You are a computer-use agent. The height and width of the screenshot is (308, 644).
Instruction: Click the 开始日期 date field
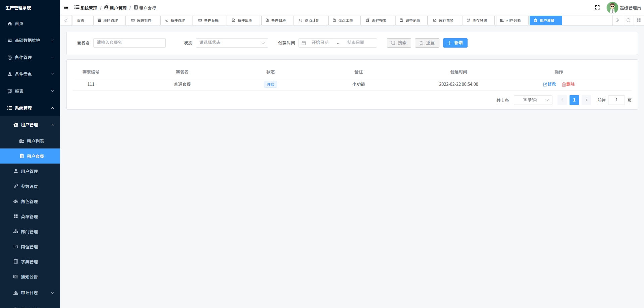point(320,43)
